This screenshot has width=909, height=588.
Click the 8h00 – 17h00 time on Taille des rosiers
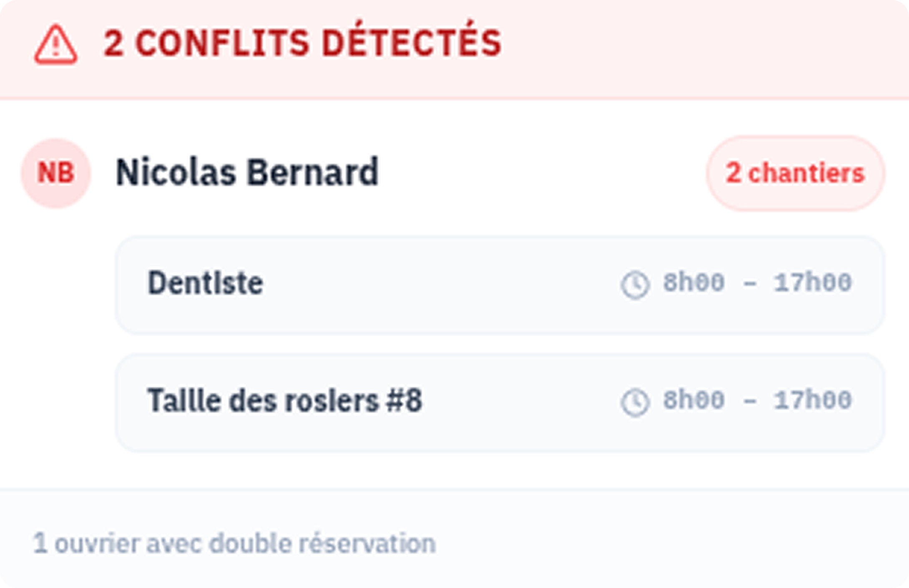759,400
